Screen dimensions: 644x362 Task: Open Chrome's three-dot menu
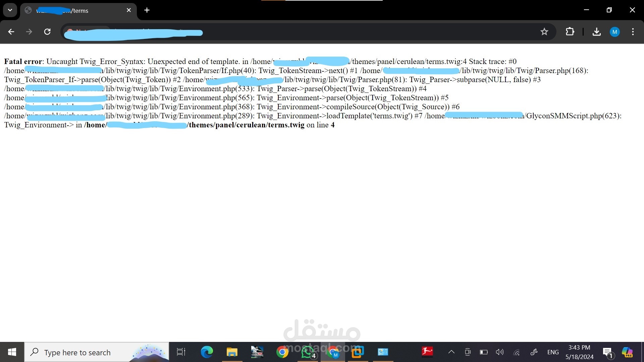pyautogui.click(x=633, y=32)
